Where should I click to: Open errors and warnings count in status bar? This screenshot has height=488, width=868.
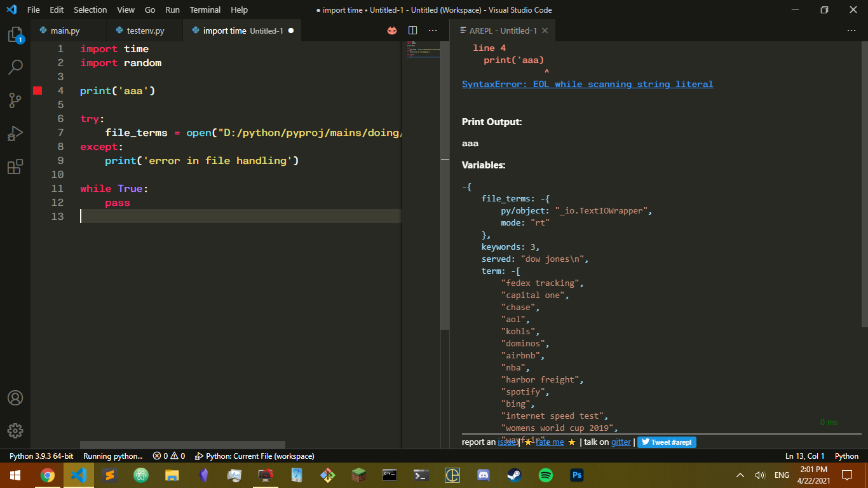(x=169, y=456)
